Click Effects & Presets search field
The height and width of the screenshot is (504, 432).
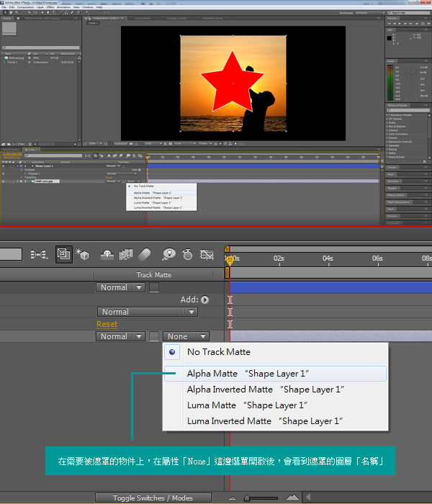tap(408, 110)
